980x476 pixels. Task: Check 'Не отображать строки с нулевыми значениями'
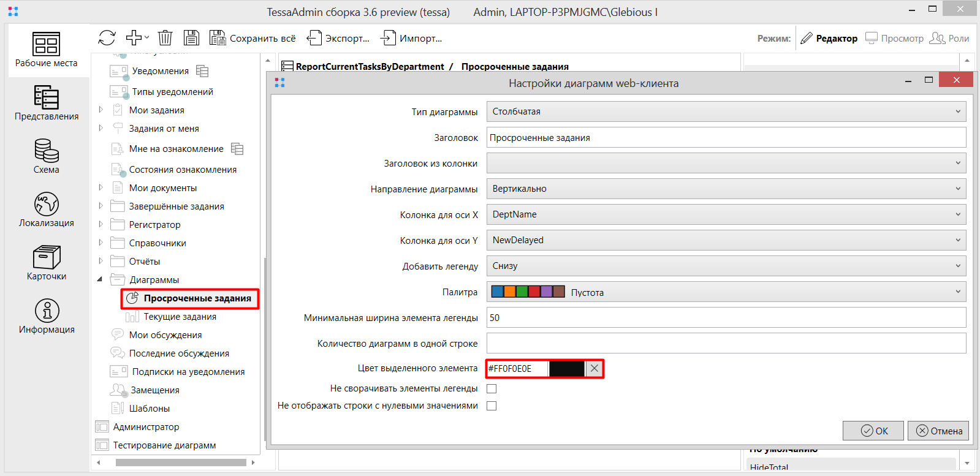tap(492, 406)
